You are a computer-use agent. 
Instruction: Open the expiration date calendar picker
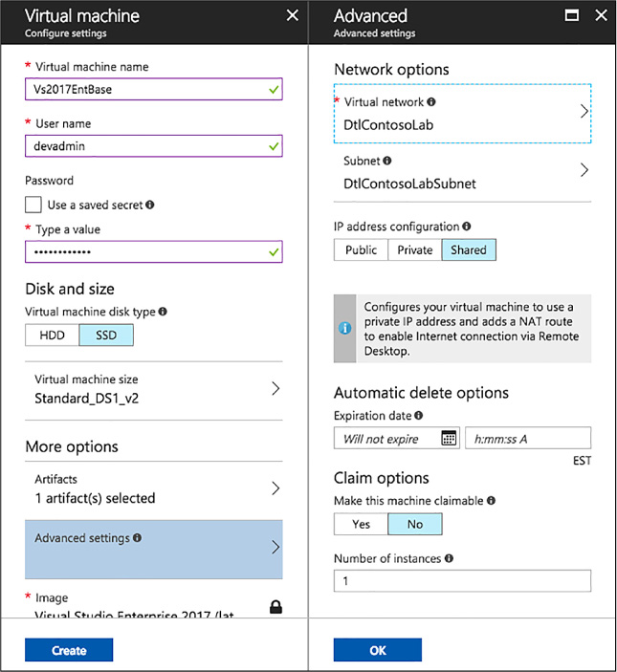coord(449,438)
